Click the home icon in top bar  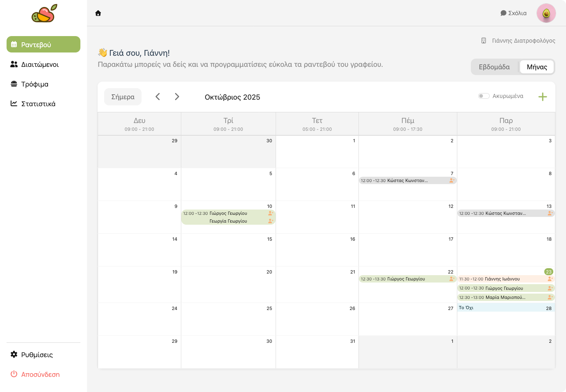pyautogui.click(x=98, y=13)
